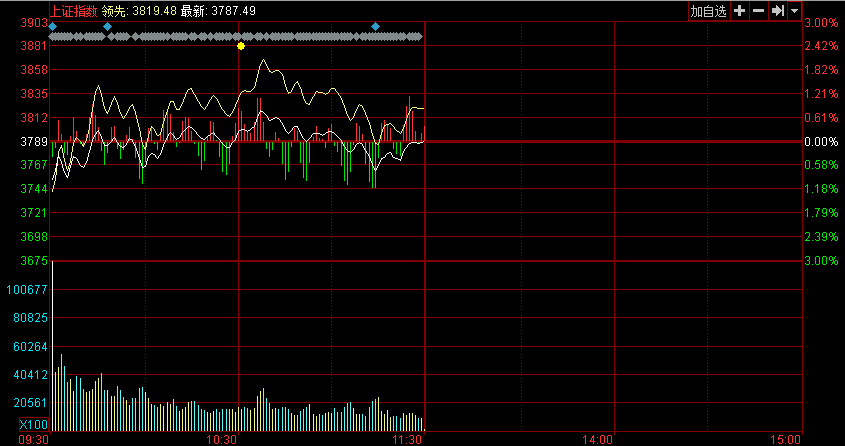Click the 0.00% percentage axis label
Screen dimensions: 845x446
coord(822,142)
